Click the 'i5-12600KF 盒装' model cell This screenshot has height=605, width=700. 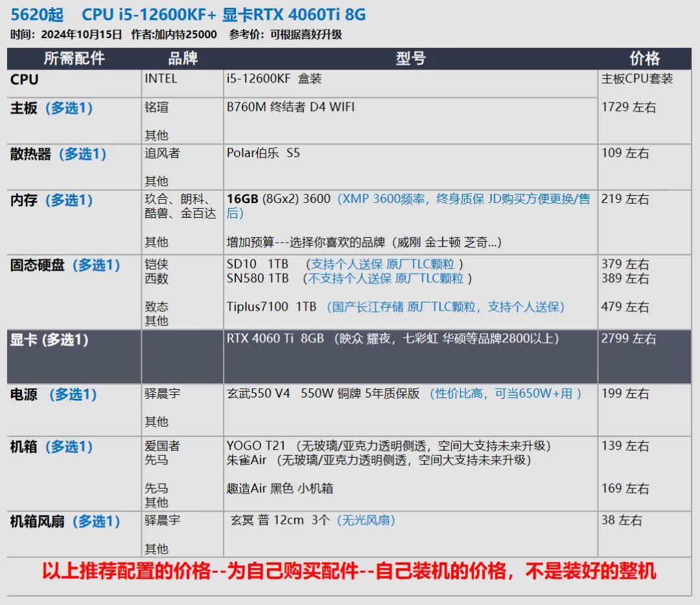[274, 79]
